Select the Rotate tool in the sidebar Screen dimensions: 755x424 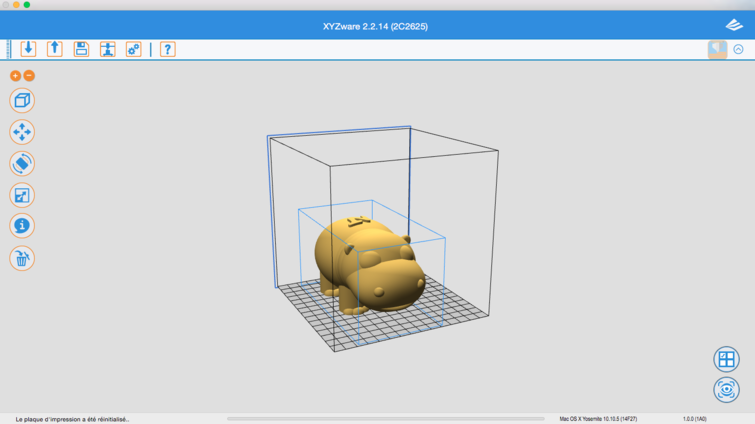click(x=22, y=163)
